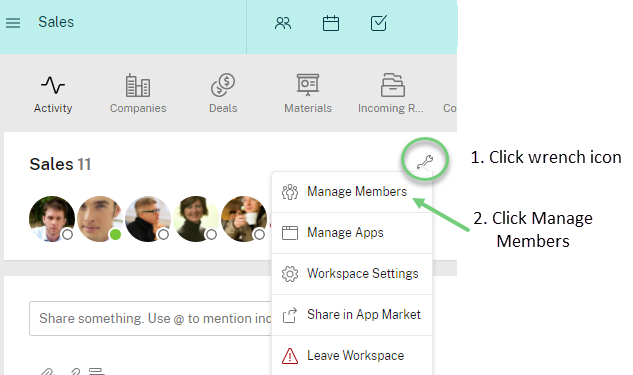Viewport: 633px width, 375px height.
Task: Open the hamburger navigation menu
Action: pos(13,23)
